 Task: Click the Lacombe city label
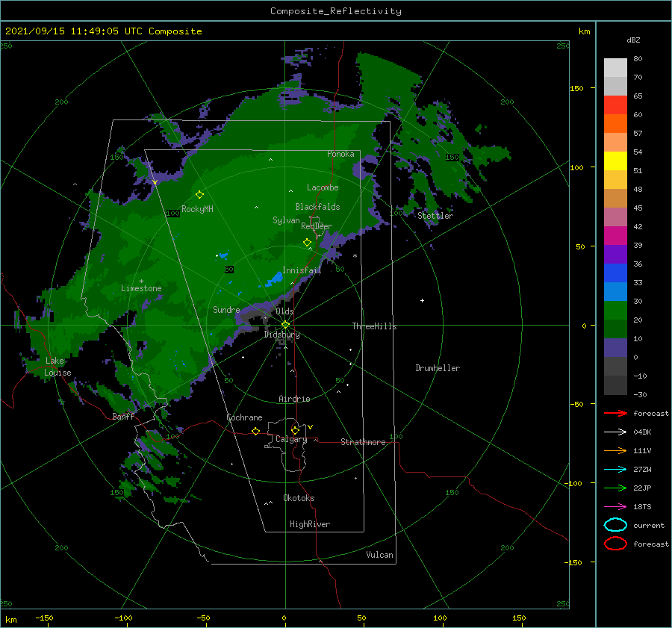click(x=323, y=187)
